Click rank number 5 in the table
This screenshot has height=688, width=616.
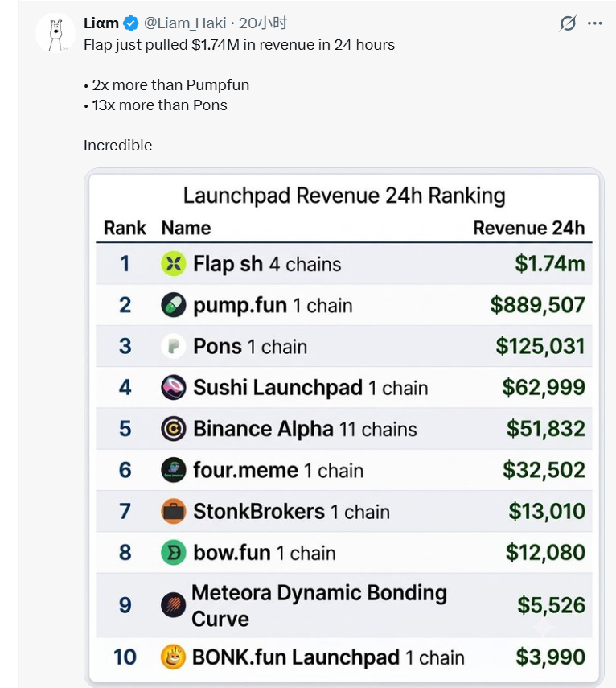click(x=125, y=429)
